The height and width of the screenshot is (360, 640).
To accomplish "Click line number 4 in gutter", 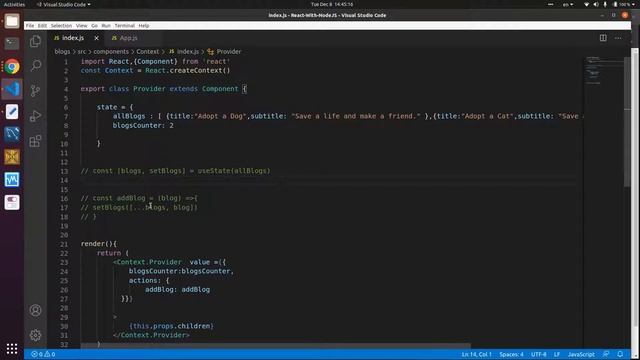I will click(x=66, y=89).
